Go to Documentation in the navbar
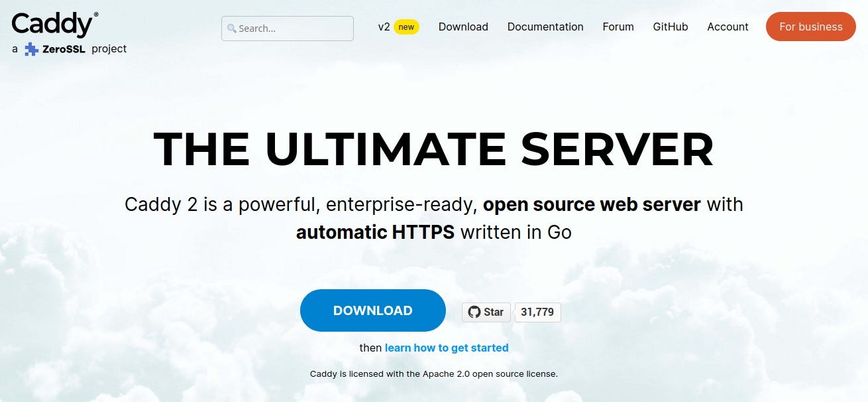 point(545,27)
